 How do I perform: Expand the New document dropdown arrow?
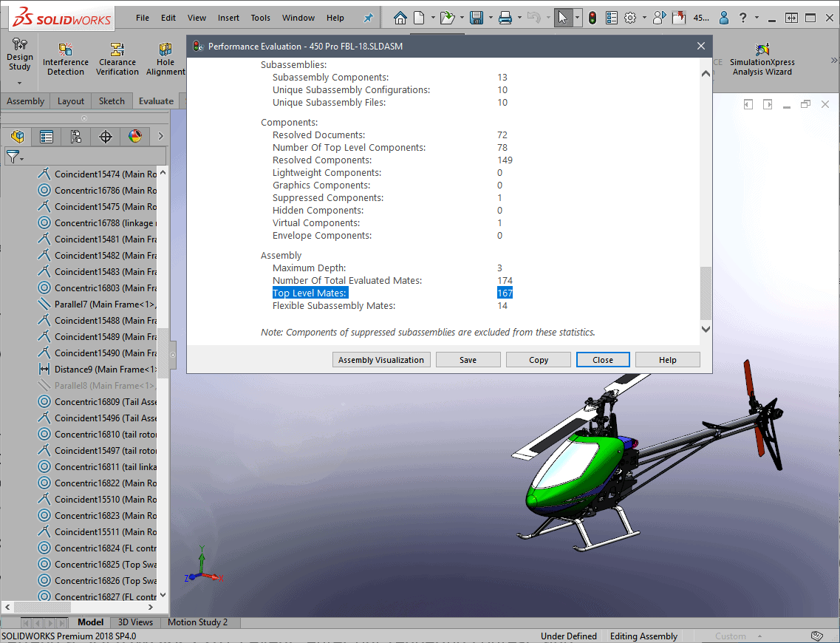pyautogui.click(x=433, y=18)
